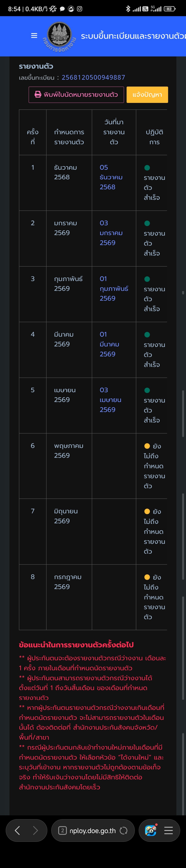Click registration number 2568120500949887
Image resolution: width=186 pixels, height=868 pixels.
pos(93,77)
